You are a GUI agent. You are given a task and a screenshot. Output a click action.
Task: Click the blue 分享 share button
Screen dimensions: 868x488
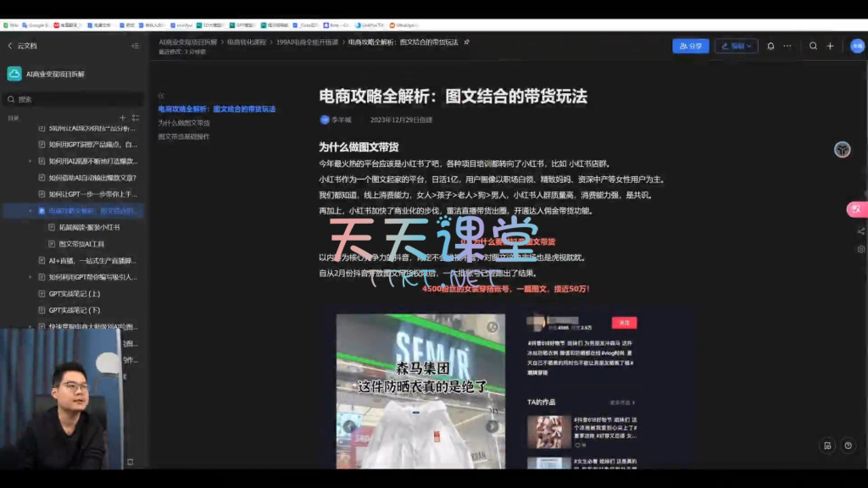(x=690, y=46)
